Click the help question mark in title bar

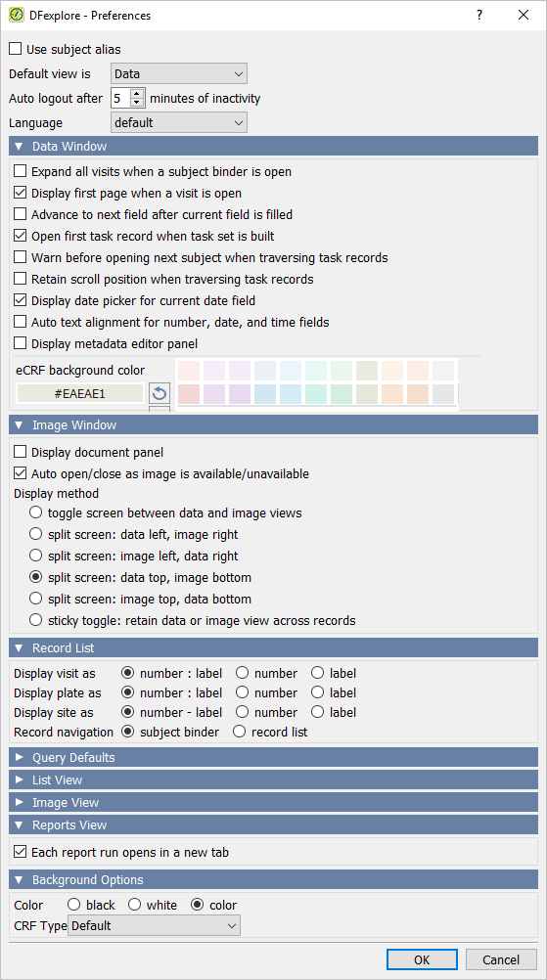[x=479, y=15]
